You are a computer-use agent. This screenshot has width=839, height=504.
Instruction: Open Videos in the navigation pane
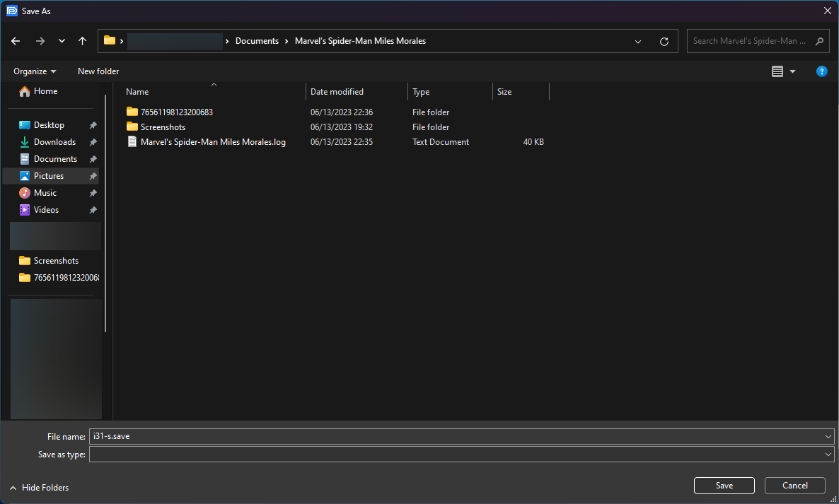[46, 210]
